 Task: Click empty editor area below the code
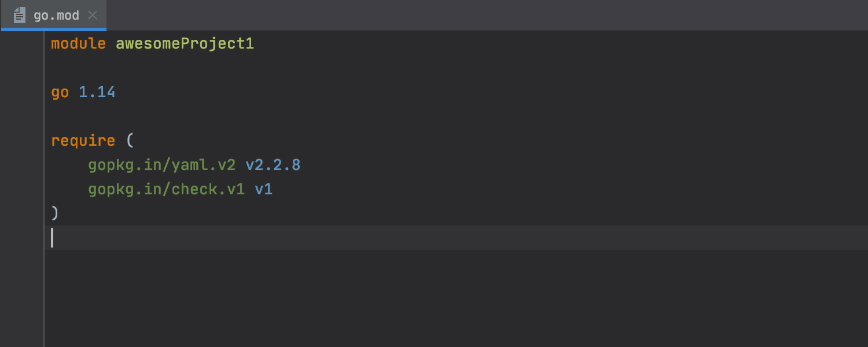[x=456, y=298]
